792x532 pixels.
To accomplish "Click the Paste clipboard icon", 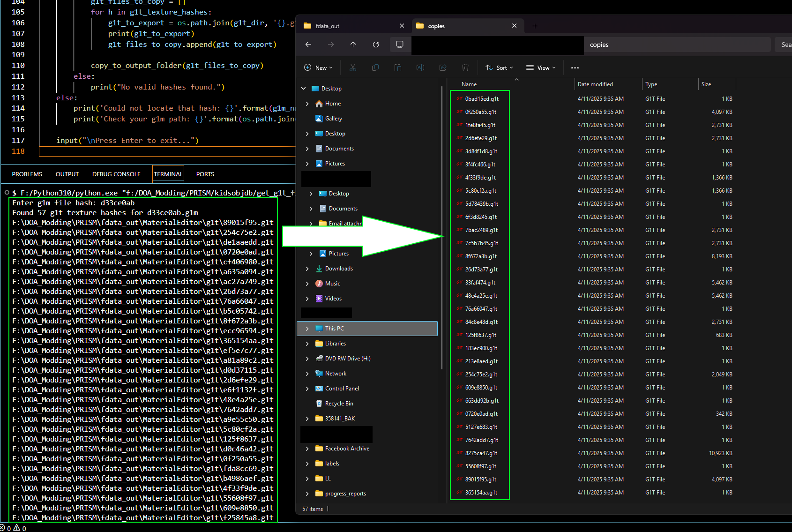I will point(397,67).
